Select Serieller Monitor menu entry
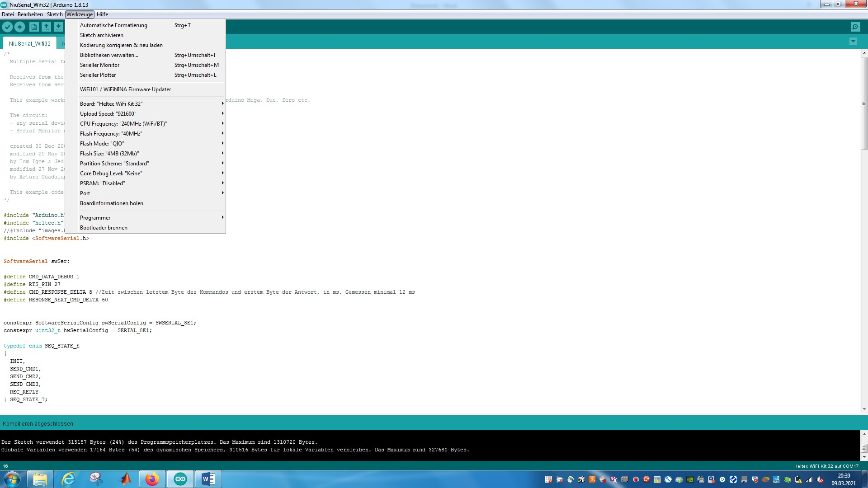868x488 pixels. coord(100,65)
